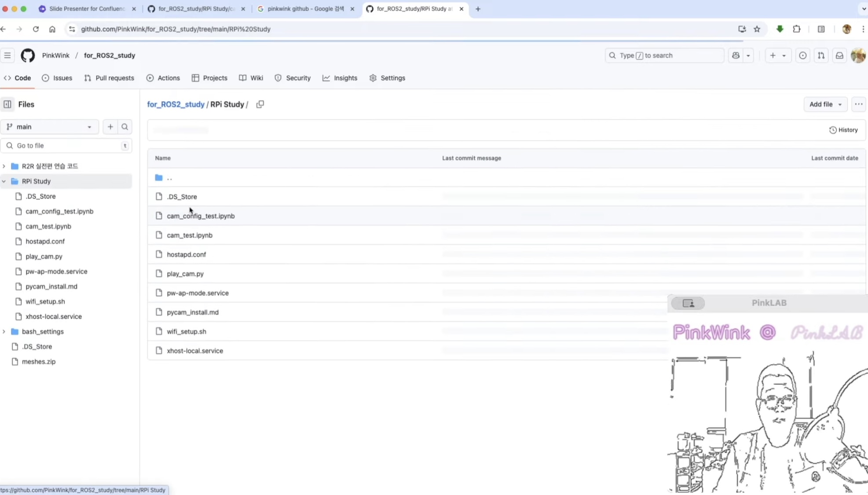Open the pull requests icon in header
The image size is (868, 495).
click(821, 55)
